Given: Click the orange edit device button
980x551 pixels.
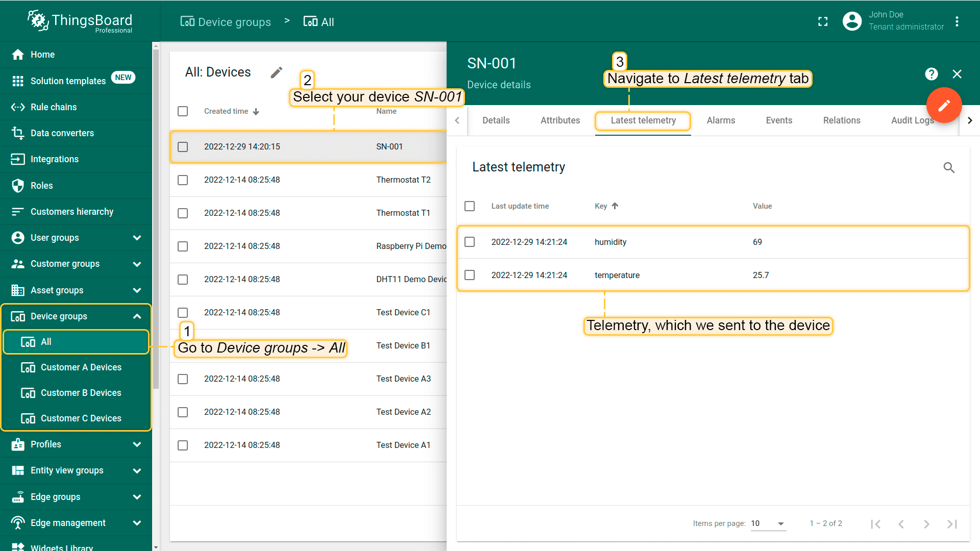Looking at the screenshot, I should (x=944, y=106).
